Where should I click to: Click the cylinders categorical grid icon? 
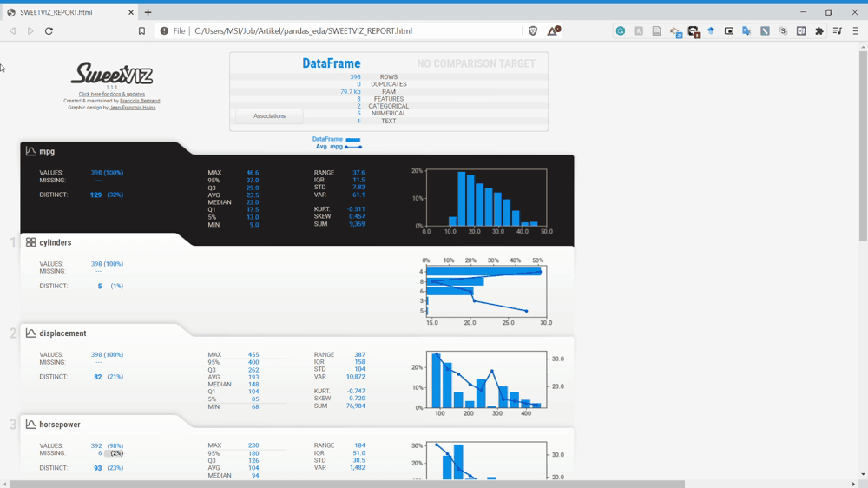click(31, 242)
